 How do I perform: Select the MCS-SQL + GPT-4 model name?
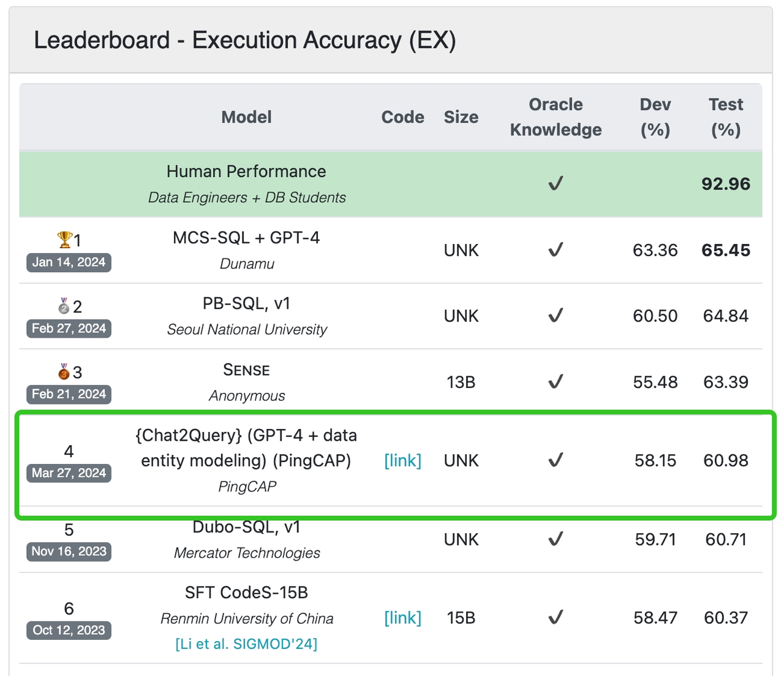(246, 238)
